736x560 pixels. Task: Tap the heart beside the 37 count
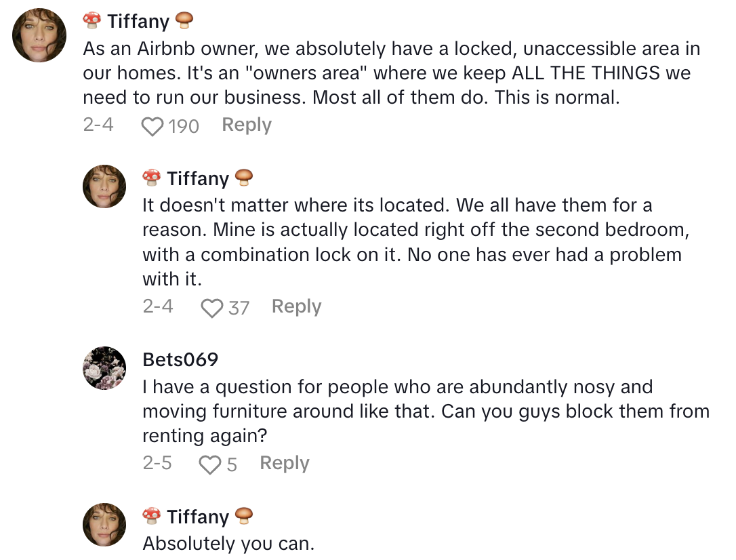(212, 308)
